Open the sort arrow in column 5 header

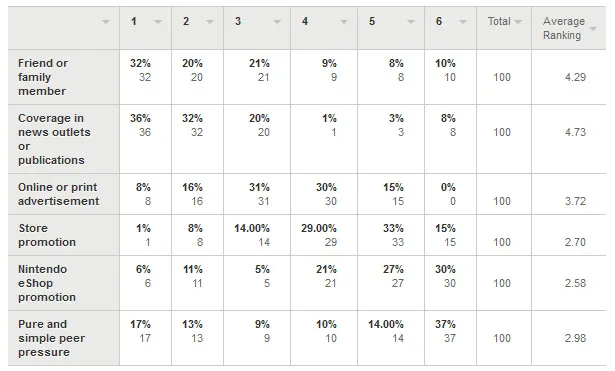point(411,22)
